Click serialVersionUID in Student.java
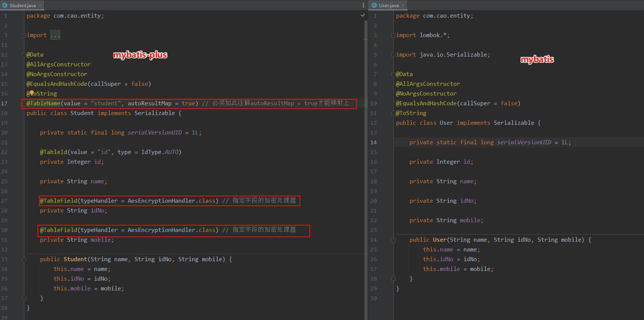 (155, 133)
